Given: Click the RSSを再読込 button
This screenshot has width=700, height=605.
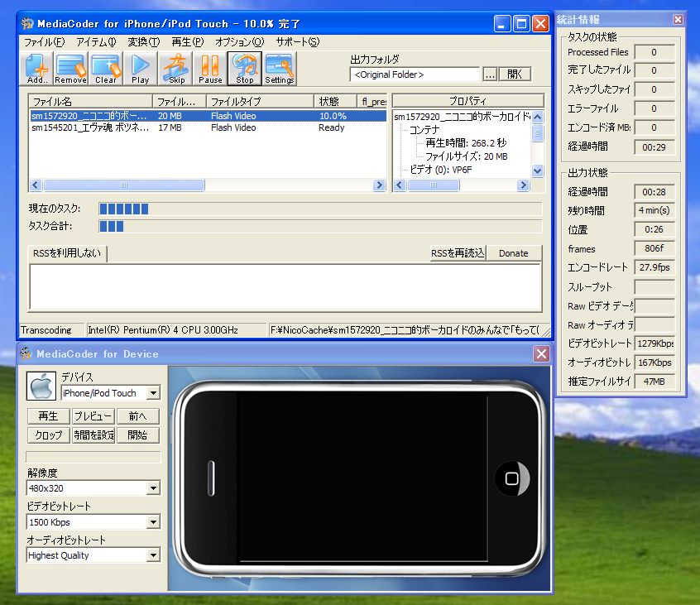Looking at the screenshot, I should click(x=458, y=253).
